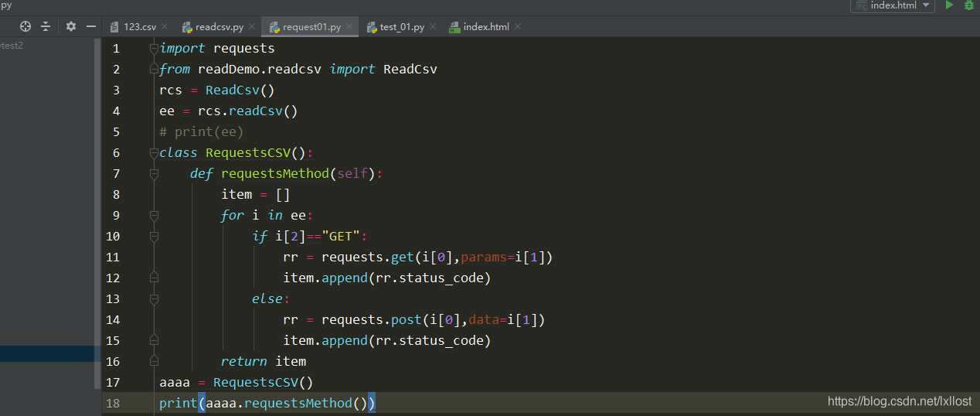This screenshot has width=980, height=416.
Task: Run the index.html configuration with green play button
Action: coord(950,5)
